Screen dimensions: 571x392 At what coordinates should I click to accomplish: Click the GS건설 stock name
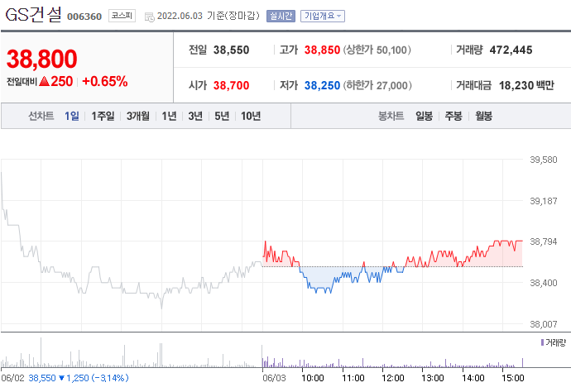pos(33,15)
